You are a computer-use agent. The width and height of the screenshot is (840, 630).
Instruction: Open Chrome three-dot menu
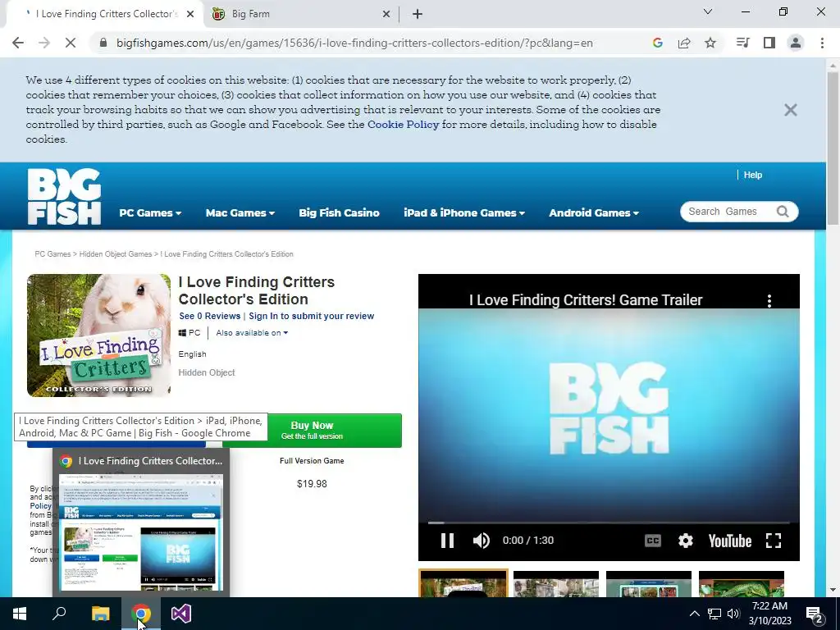click(x=822, y=43)
